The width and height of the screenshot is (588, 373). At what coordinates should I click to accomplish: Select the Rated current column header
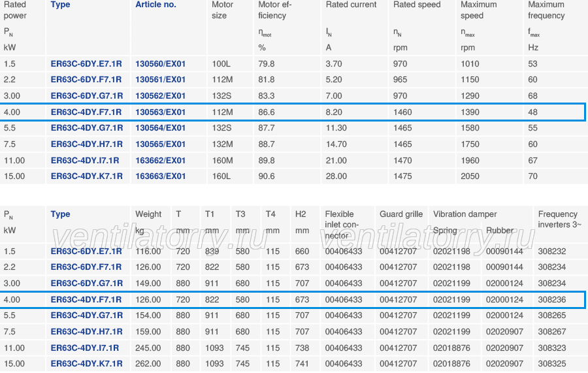(x=351, y=5)
